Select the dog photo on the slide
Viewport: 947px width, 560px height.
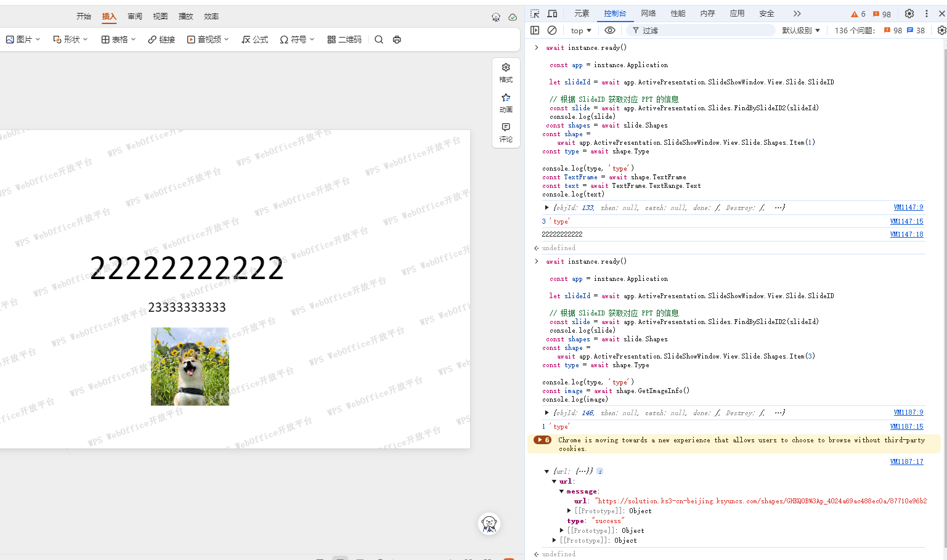tap(190, 367)
